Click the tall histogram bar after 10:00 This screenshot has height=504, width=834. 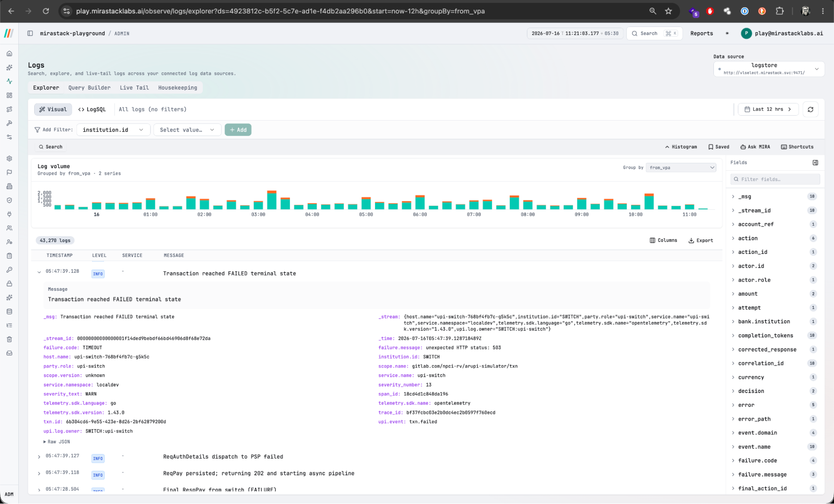pos(649,202)
